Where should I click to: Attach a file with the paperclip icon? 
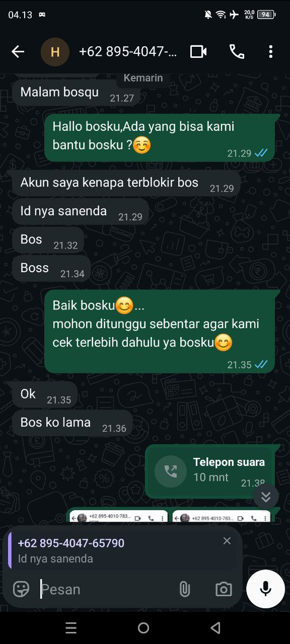(185, 589)
